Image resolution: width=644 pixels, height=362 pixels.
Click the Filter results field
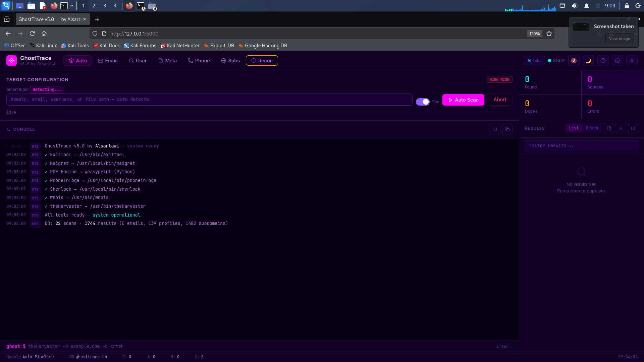coord(581,145)
